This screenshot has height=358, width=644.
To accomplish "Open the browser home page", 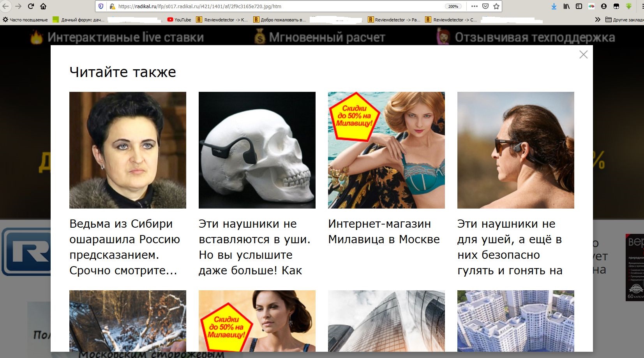I will [43, 6].
